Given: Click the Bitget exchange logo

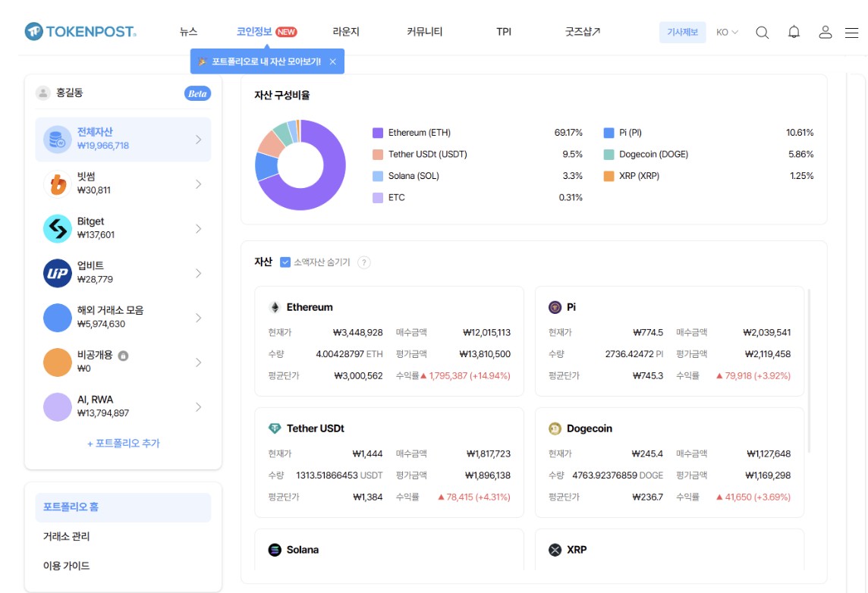Looking at the screenshot, I should coord(58,228).
